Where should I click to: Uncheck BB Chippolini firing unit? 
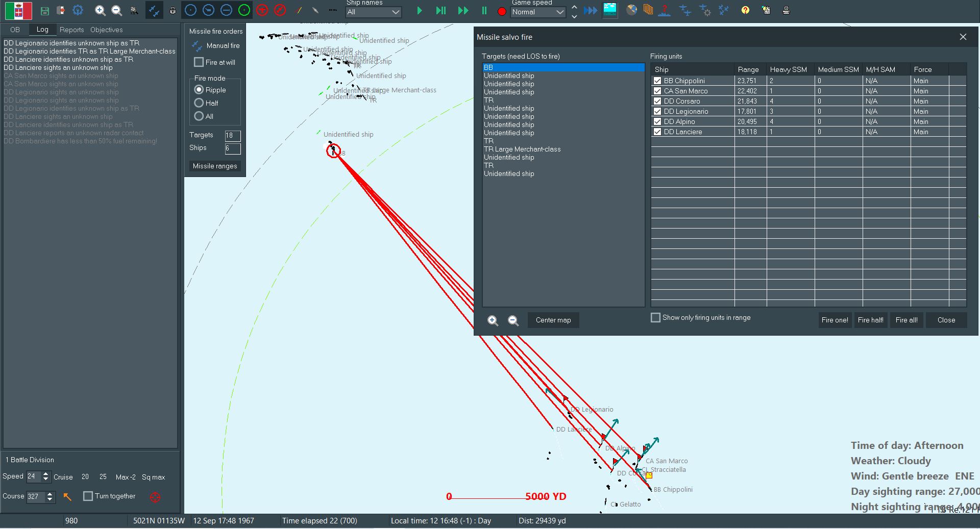pos(657,81)
